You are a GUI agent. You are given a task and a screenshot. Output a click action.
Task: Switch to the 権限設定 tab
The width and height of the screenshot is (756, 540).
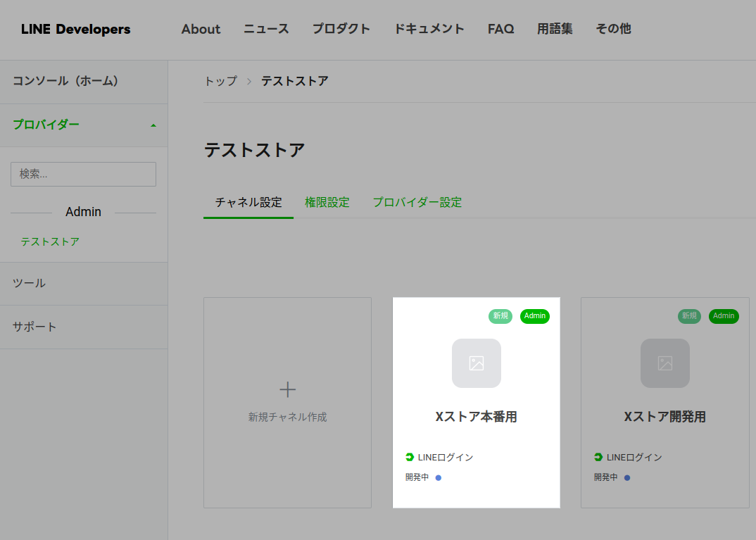(x=327, y=203)
